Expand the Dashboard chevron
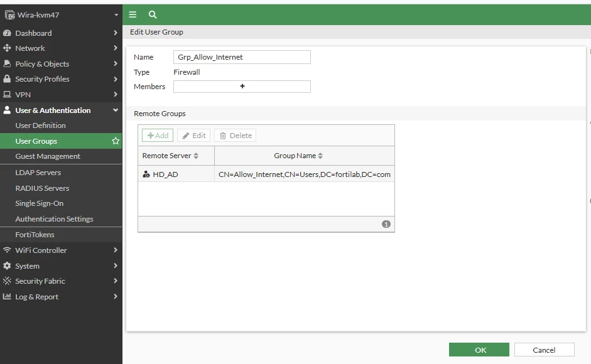 click(x=116, y=33)
